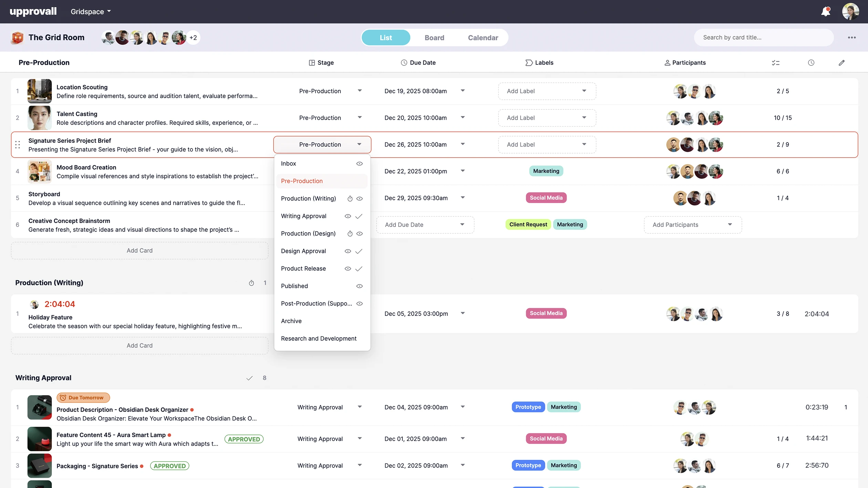The width and height of the screenshot is (868, 488).
Task: Open Add Label dropdown for Location Scouting
Action: pos(547,91)
